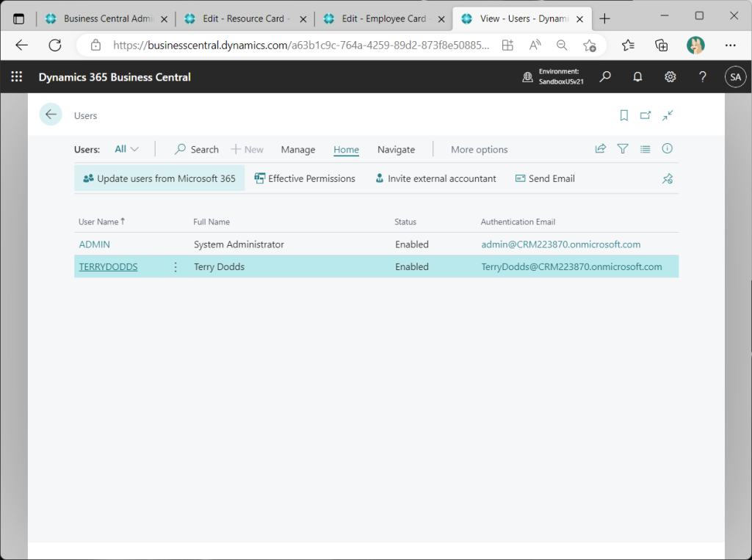Select the System Administrator full name cell
The image size is (752, 560).
(x=239, y=244)
